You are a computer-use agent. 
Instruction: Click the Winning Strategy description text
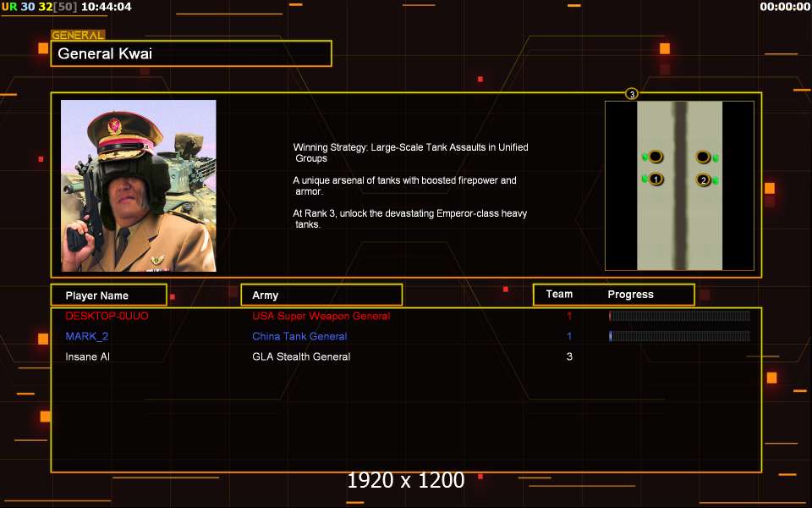411,152
